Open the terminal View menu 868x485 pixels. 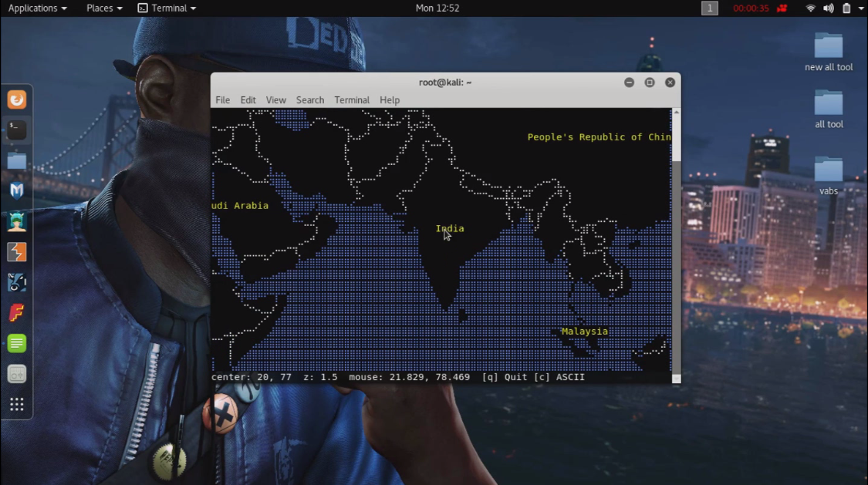pos(275,100)
